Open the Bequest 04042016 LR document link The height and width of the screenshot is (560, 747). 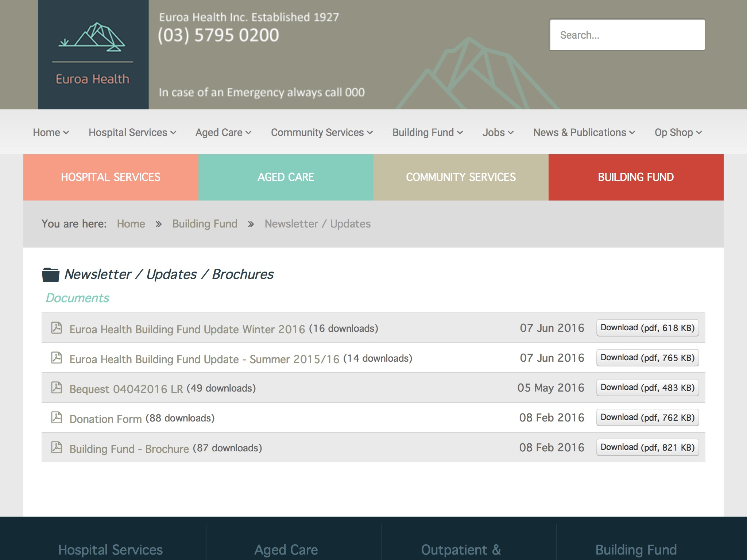click(126, 389)
